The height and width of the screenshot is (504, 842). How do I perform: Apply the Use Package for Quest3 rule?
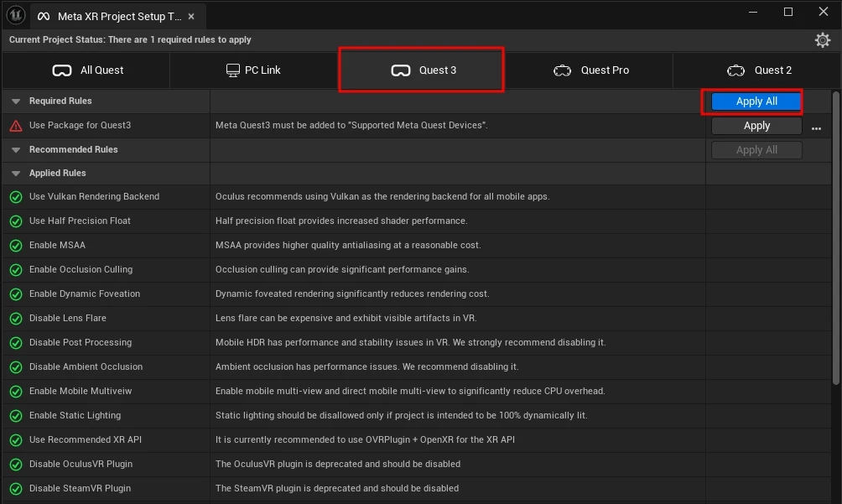[x=756, y=126]
